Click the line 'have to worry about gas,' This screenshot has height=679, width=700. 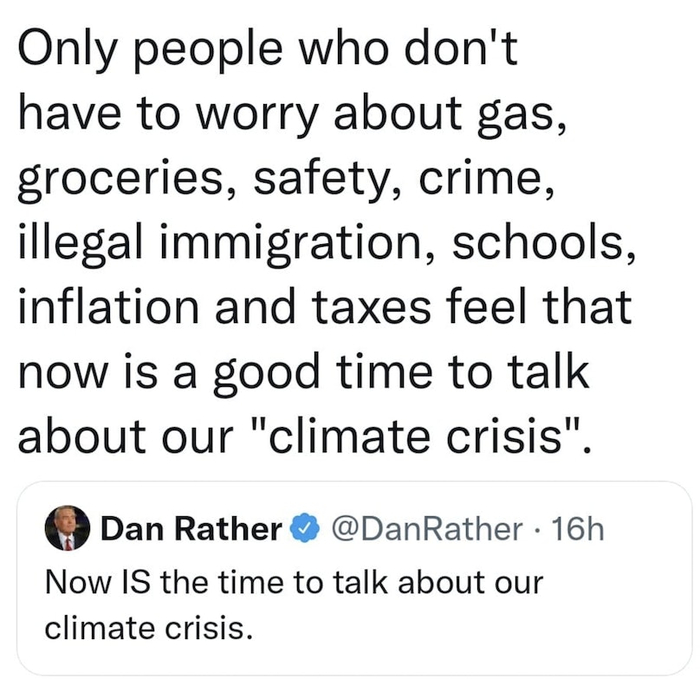coord(293,115)
